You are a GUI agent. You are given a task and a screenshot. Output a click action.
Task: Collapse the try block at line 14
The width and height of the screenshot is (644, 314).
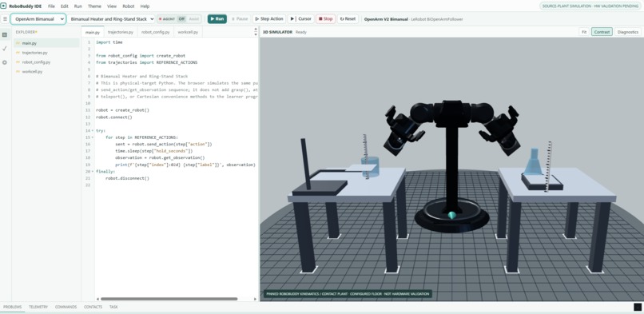(93, 130)
